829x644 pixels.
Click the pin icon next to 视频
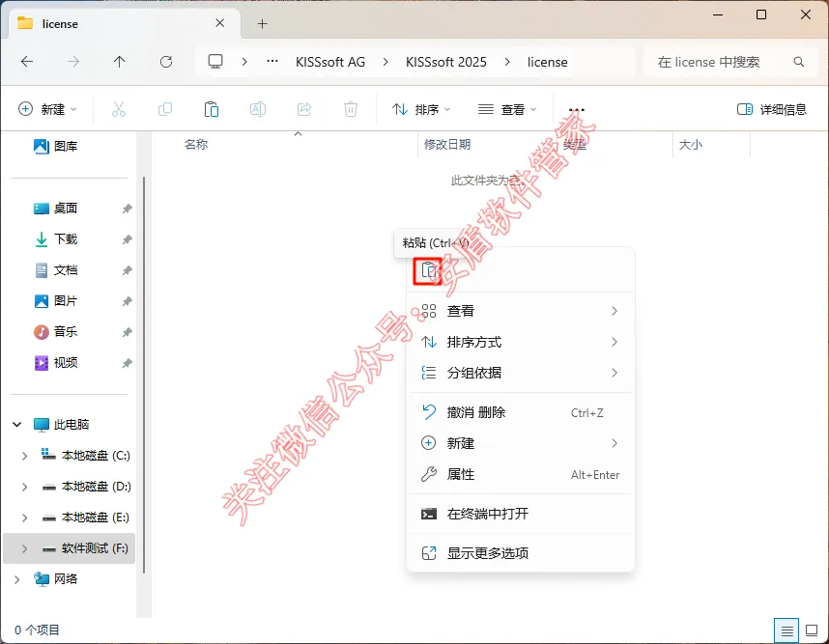(127, 363)
